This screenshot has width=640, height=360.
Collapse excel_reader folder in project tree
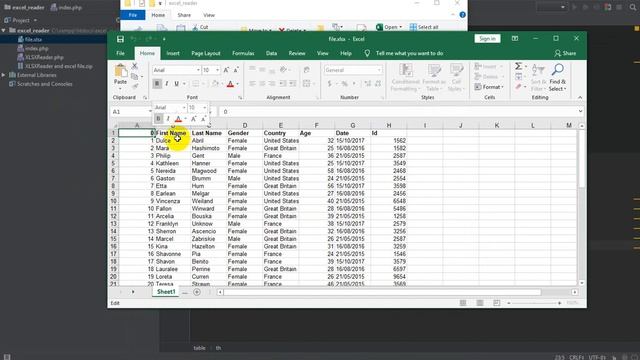point(4,31)
